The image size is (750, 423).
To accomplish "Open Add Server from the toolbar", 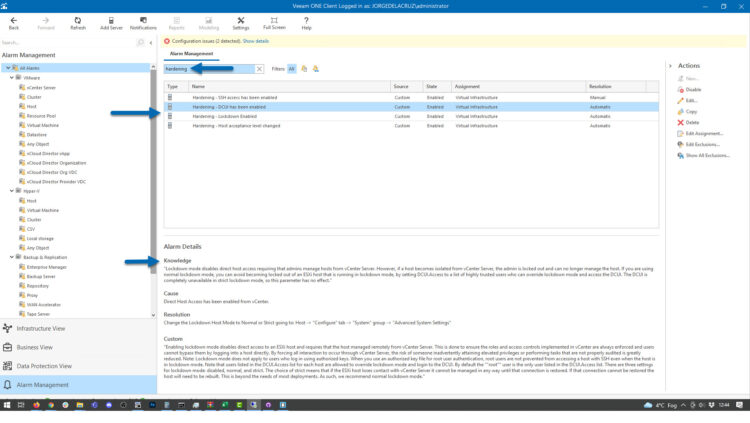I will [x=111, y=23].
